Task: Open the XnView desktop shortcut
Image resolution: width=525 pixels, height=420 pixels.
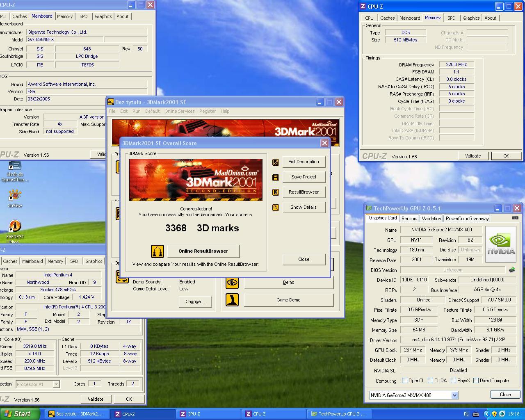Action: [x=15, y=199]
